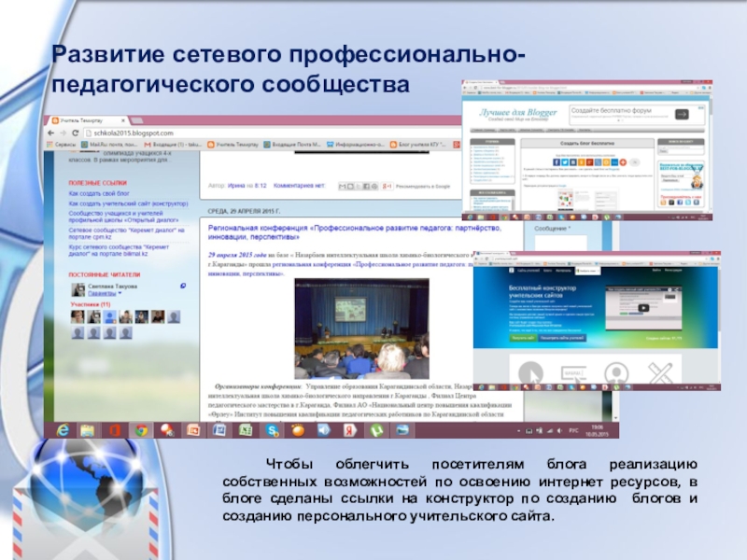The image size is (747, 560).
Task: Click the Лучшее для Blogger site title
Action: pos(518,112)
